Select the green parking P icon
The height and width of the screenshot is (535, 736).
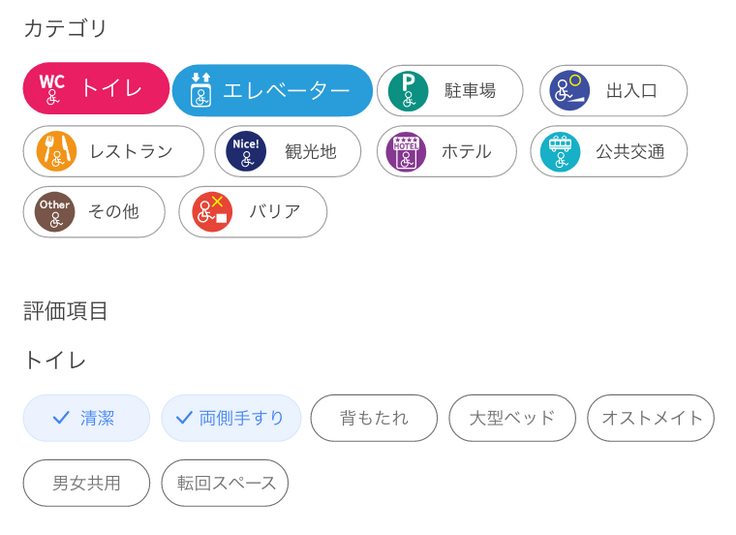pos(408,91)
